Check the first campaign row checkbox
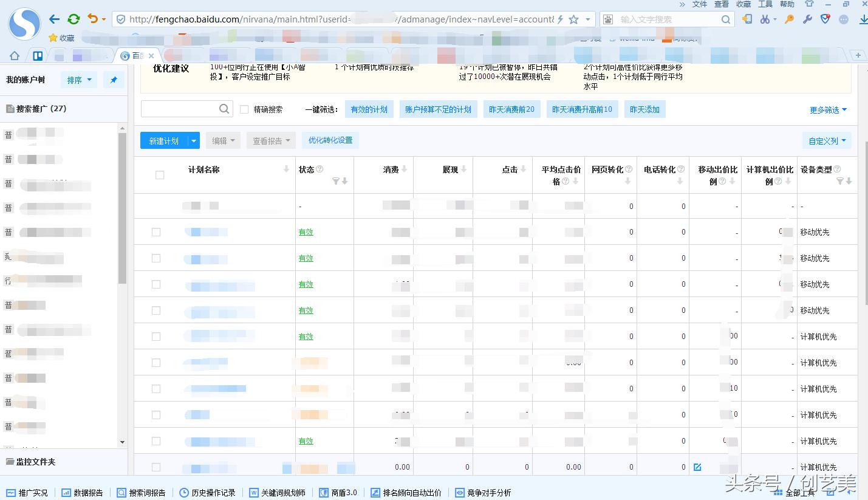 pyautogui.click(x=156, y=231)
